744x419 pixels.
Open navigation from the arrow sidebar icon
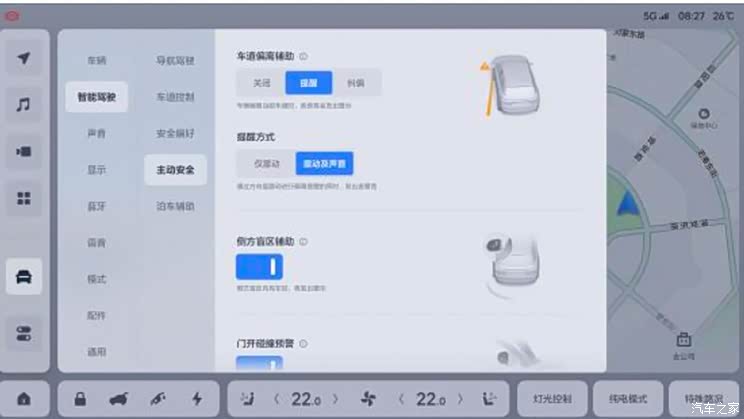coord(24,58)
